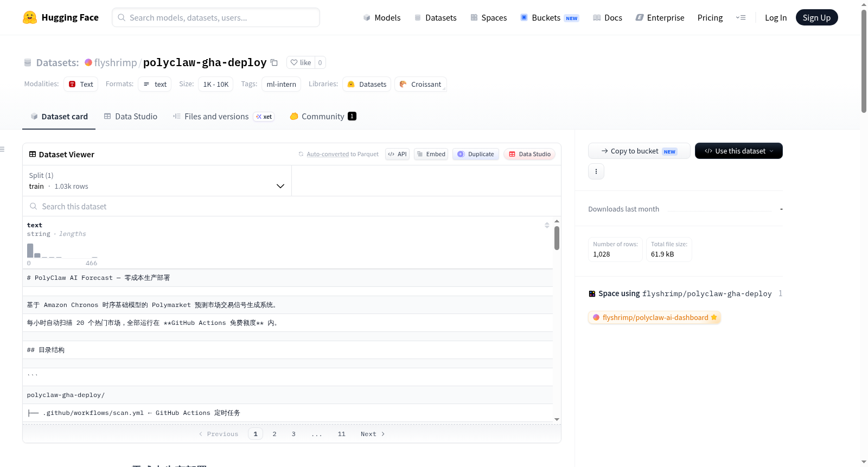
Task: Click the Next page button
Action: coord(373,434)
